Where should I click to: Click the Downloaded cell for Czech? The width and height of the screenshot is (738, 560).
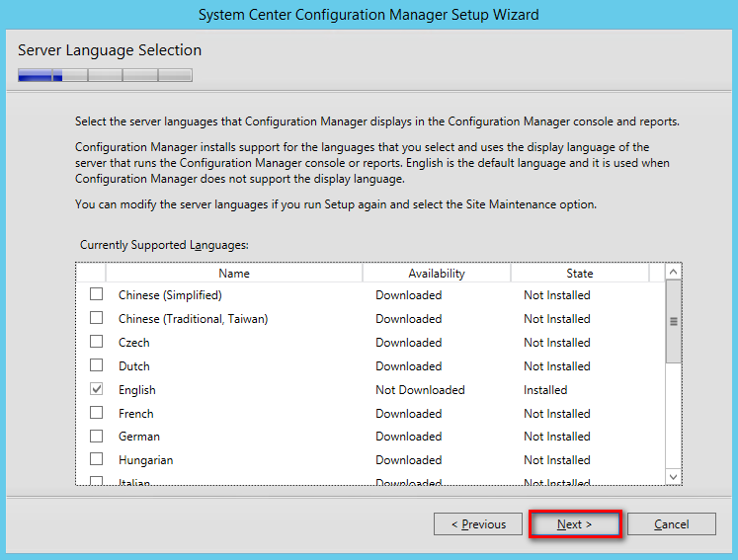tap(409, 342)
